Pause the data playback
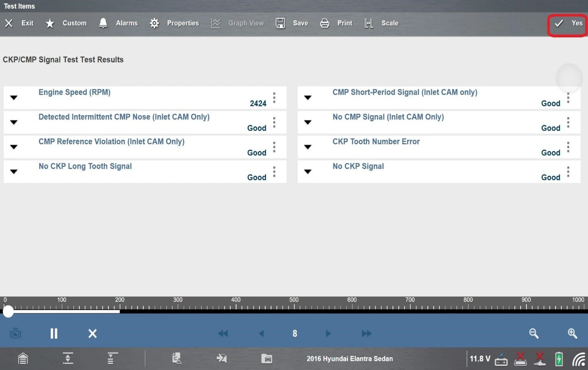The width and height of the screenshot is (588, 370). (54, 333)
